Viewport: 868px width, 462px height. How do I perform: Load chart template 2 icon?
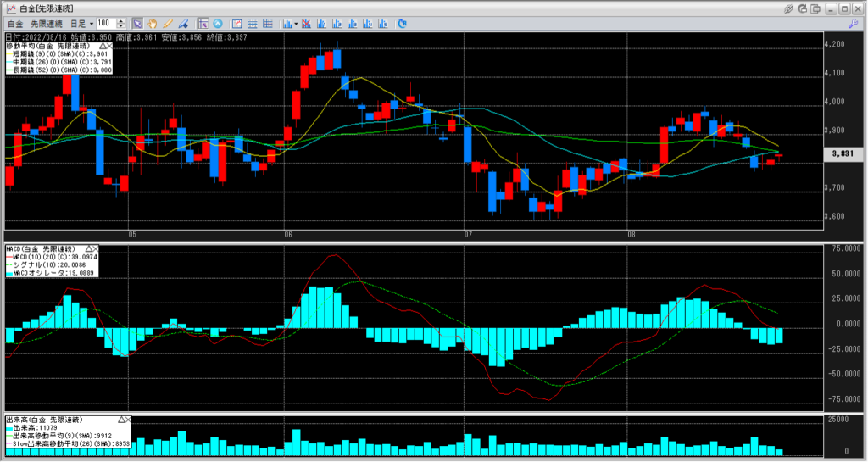coord(337,24)
